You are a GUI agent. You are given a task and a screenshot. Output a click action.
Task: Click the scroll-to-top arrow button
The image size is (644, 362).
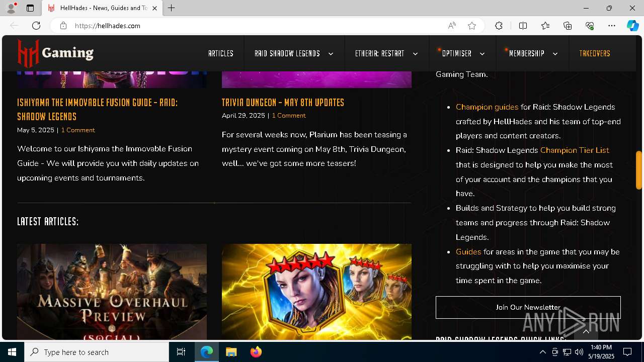(x=586, y=331)
